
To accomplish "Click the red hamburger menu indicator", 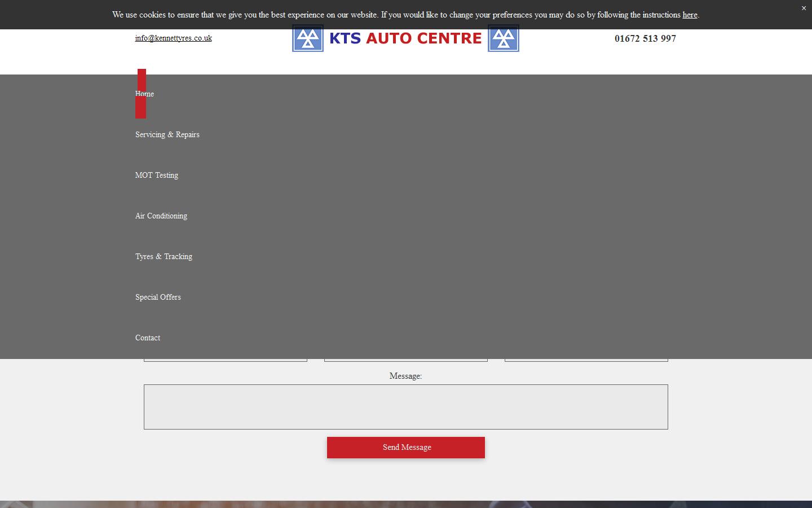I will click(141, 93).
